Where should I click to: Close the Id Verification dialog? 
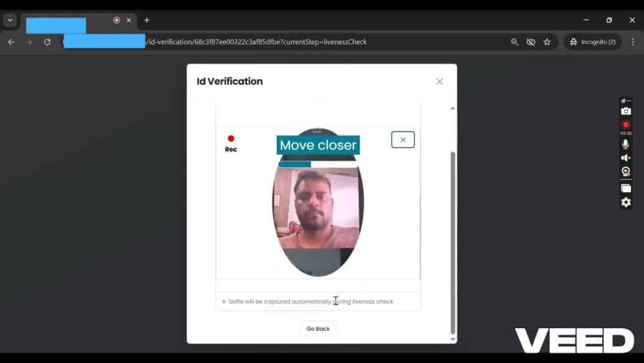click(x=439, y=81)
